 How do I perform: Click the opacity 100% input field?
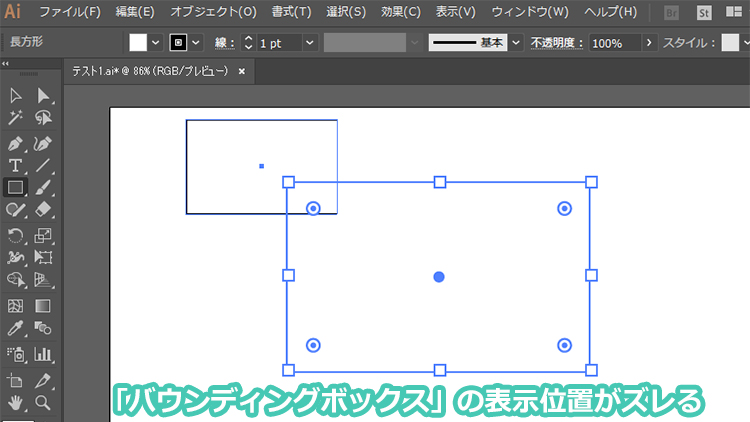click(613, 44)
